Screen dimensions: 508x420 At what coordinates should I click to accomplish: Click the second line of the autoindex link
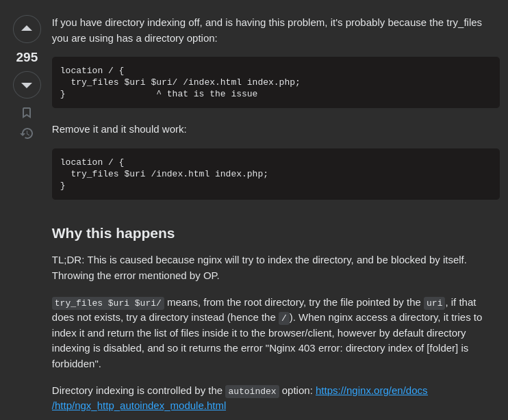point(139,406)
